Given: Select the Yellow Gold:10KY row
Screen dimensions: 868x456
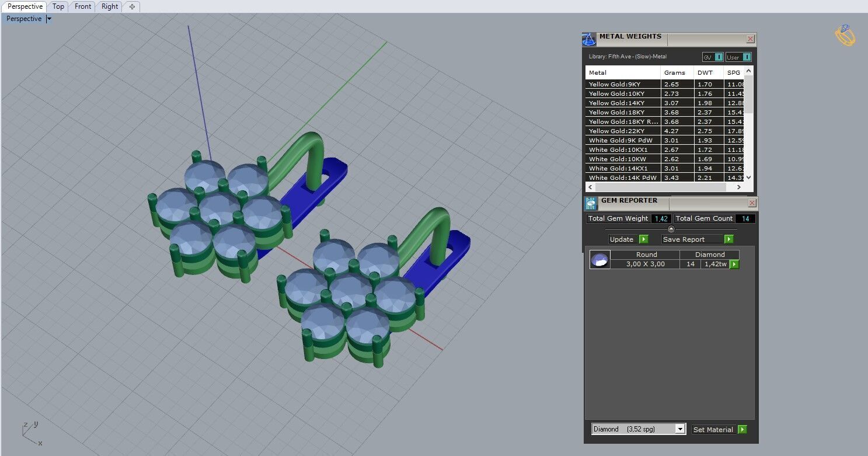Looking at the screenshot, I should [x=665, y=93].
